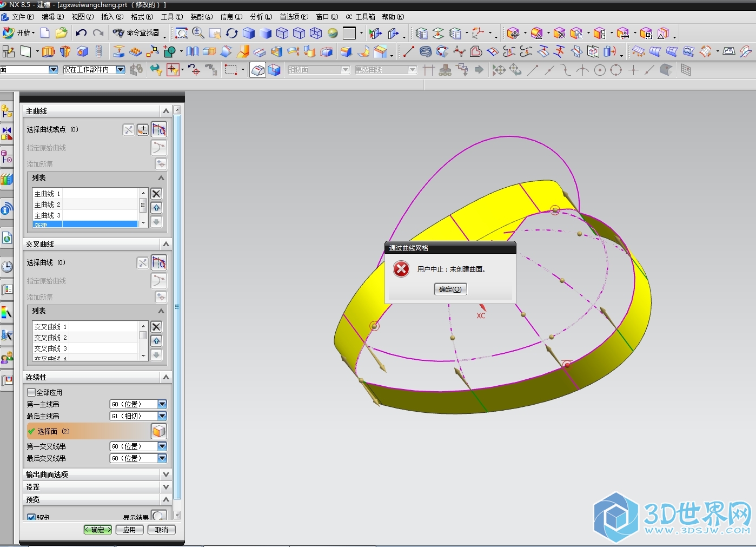
Task: Switch to shaded with edges rendering
Action: tap(249, 34)
